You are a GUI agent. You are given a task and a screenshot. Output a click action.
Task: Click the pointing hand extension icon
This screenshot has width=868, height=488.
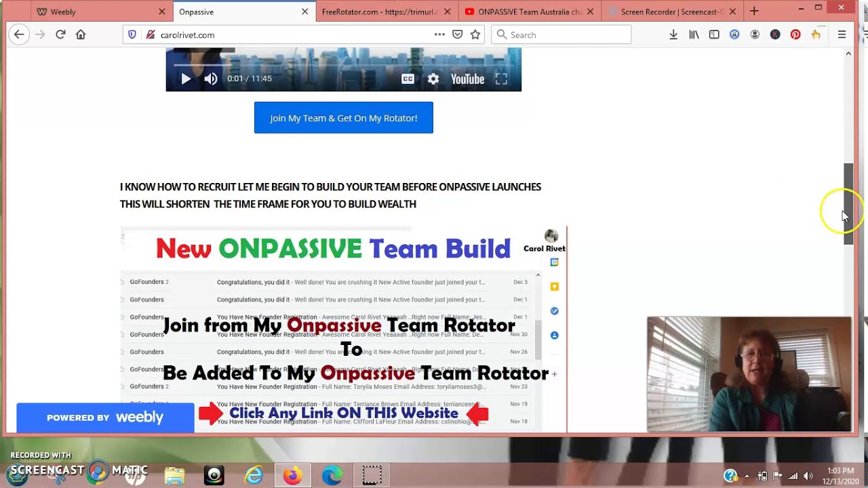click(x=816, y=35)
